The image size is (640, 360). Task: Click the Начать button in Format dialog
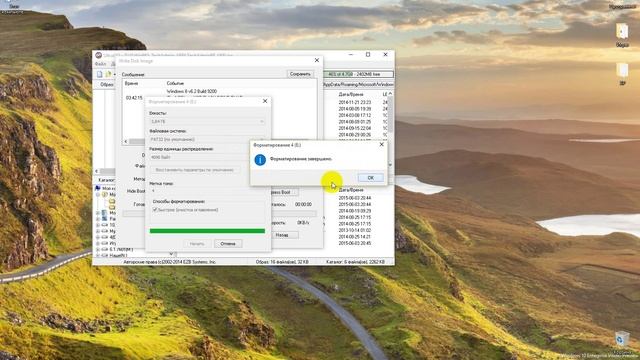click(197, 244)
